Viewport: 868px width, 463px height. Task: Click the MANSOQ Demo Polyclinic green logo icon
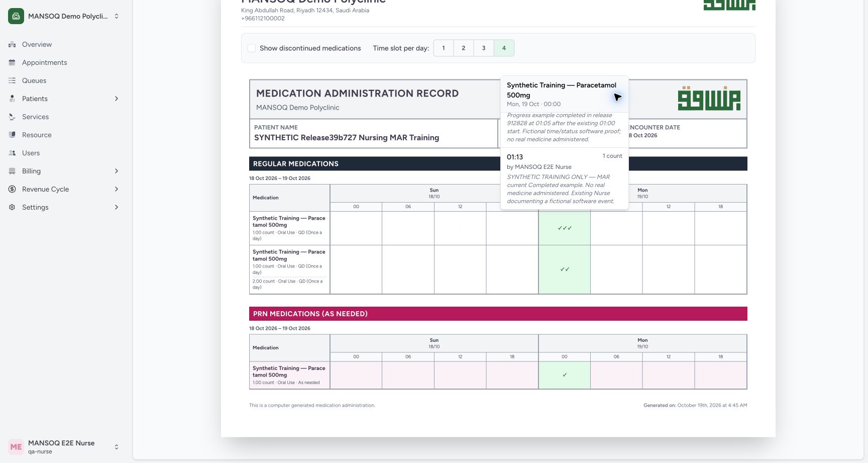[16, 16]
